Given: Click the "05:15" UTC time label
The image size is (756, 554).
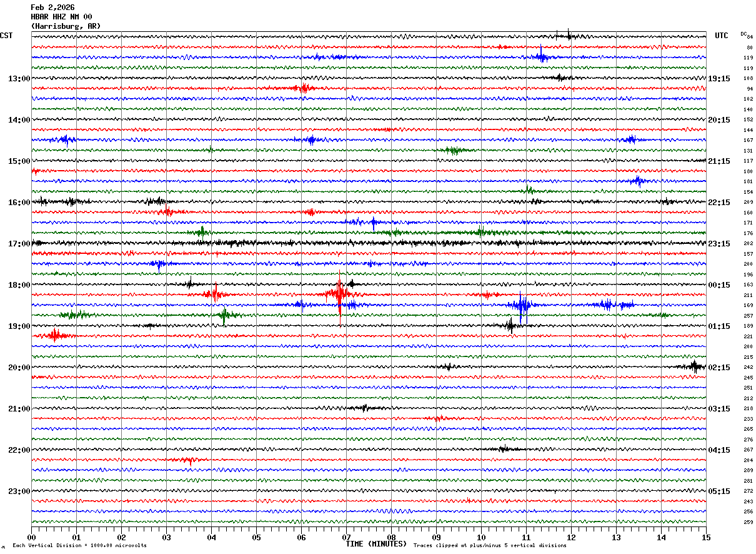Looking at the screenshot, I should (719, 491).
